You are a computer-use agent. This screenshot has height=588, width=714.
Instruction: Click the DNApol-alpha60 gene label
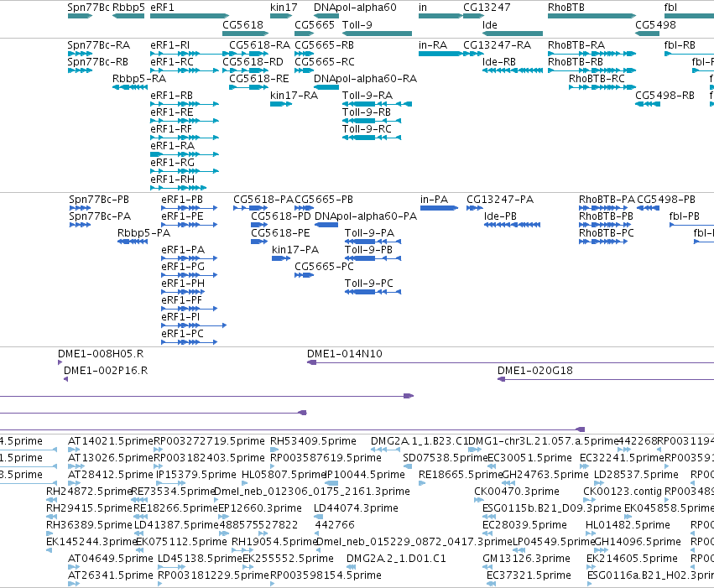[355, 8]
